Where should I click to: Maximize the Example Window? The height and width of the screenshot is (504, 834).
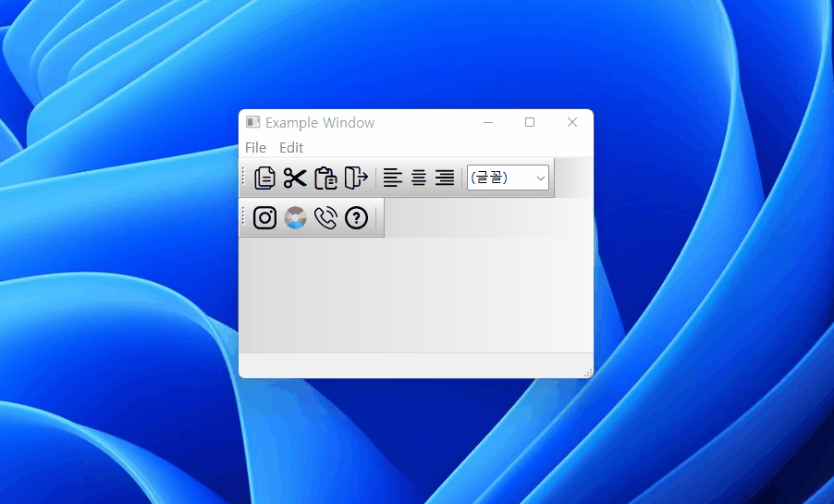[530, 122]
